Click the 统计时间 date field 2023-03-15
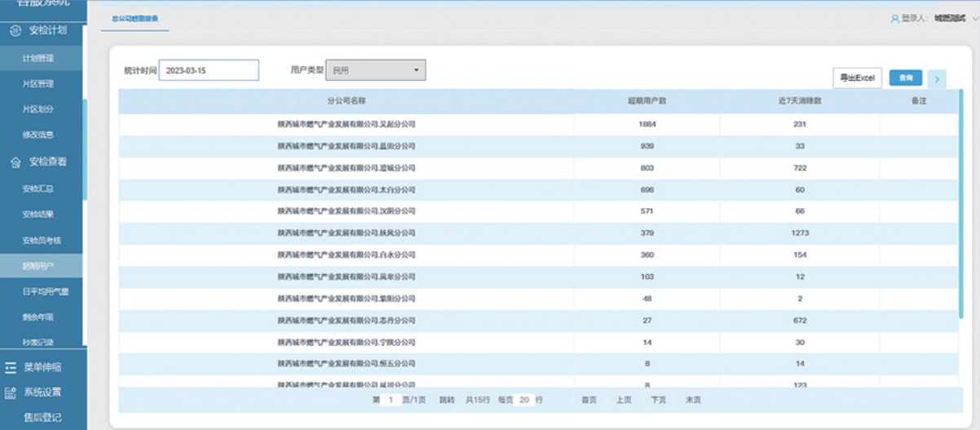The width and height of the screenshot is (980, 430). [x=209, y=70]
